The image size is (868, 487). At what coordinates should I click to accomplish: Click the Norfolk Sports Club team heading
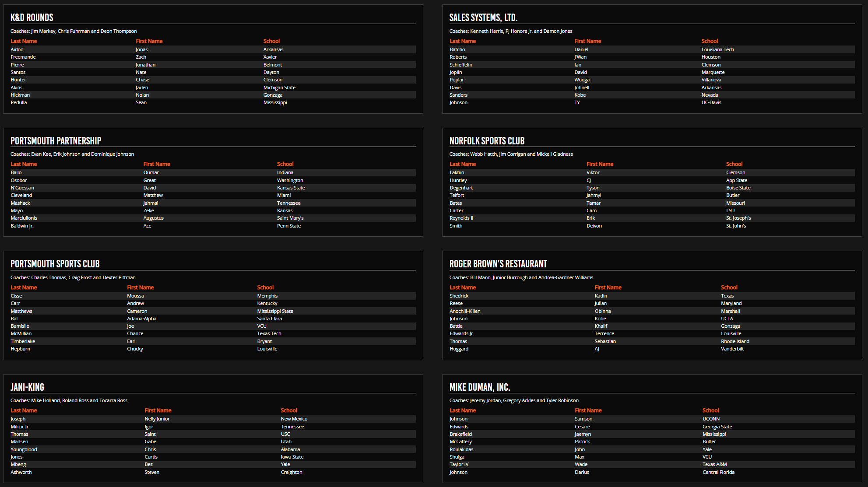pos(487,141)
